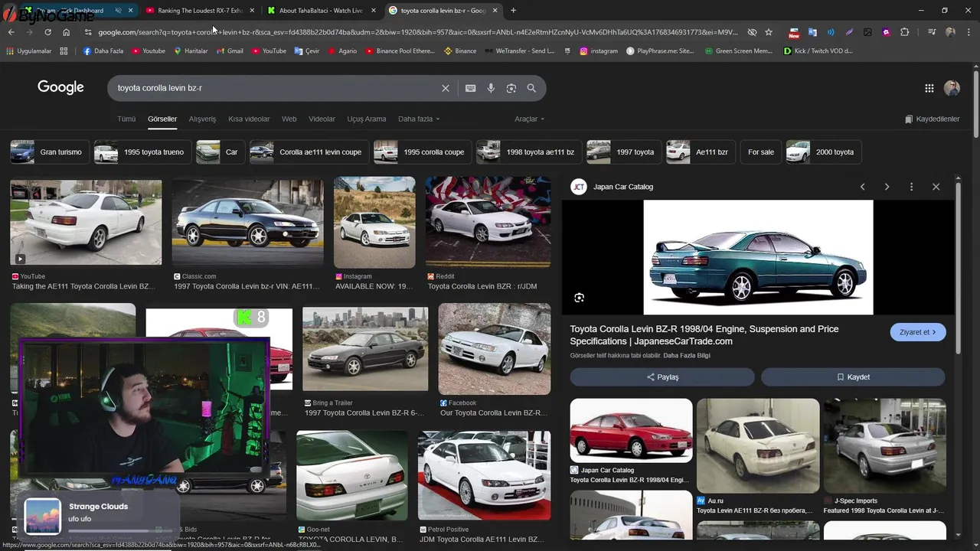
Task: Open the bookmarks apps grid icon
Action: point(64,51)
